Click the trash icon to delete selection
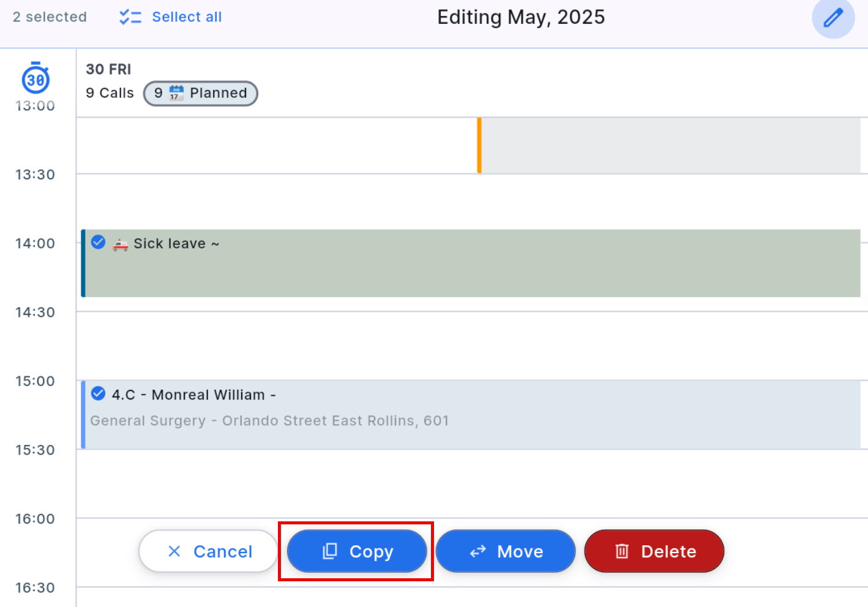868x607 pixels. pos(622,551)
